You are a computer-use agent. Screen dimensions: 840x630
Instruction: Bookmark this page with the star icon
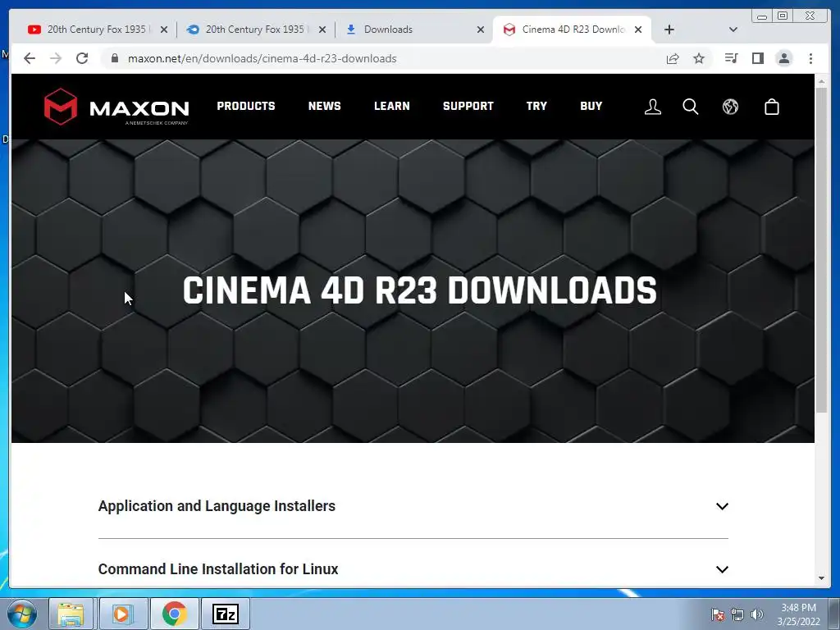click(x=699, y=58)
